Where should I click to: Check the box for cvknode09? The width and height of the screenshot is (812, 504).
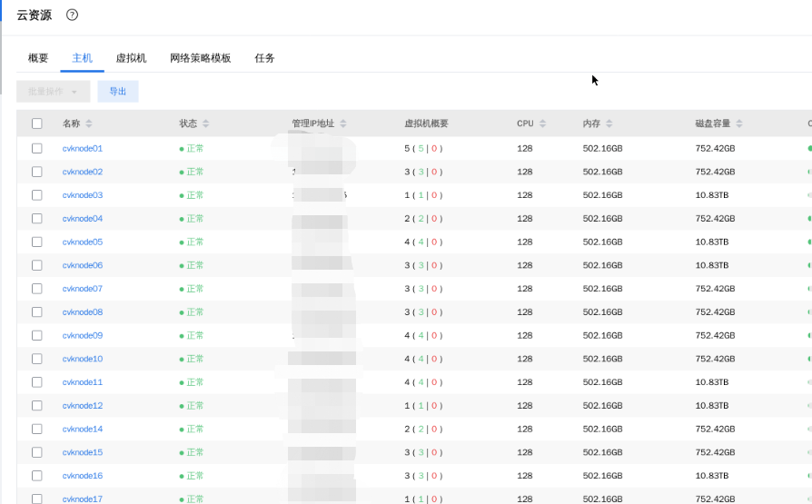pos(36,335)
